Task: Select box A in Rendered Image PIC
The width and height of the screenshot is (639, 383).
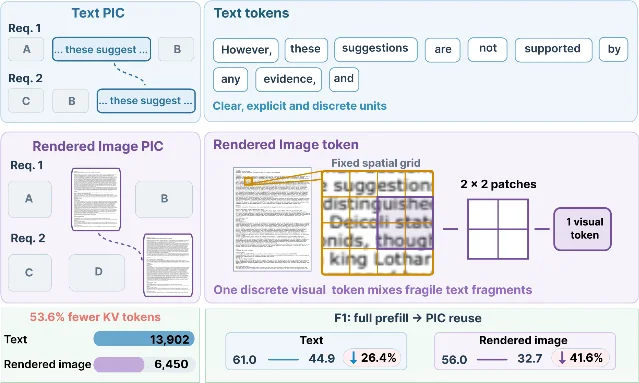Action: point(30,199)
